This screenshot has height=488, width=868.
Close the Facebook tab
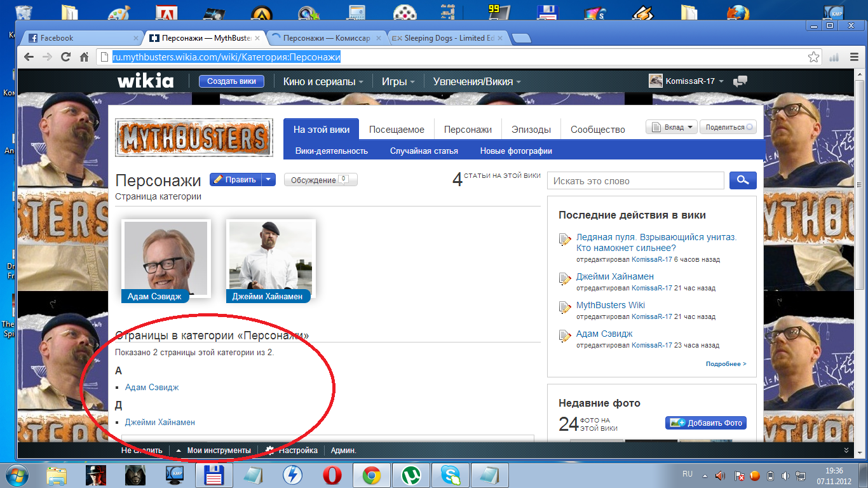tap(135, 38)
